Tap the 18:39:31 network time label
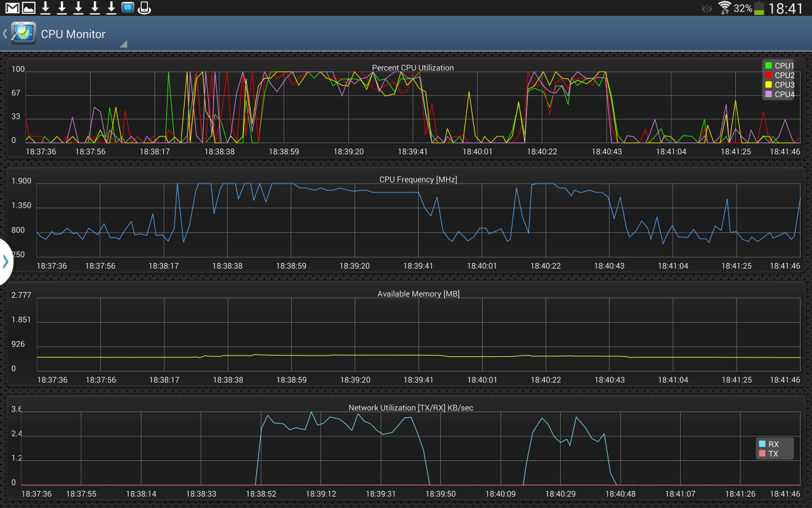This screenshot has width=812, height=508. [x=381, y=493]
